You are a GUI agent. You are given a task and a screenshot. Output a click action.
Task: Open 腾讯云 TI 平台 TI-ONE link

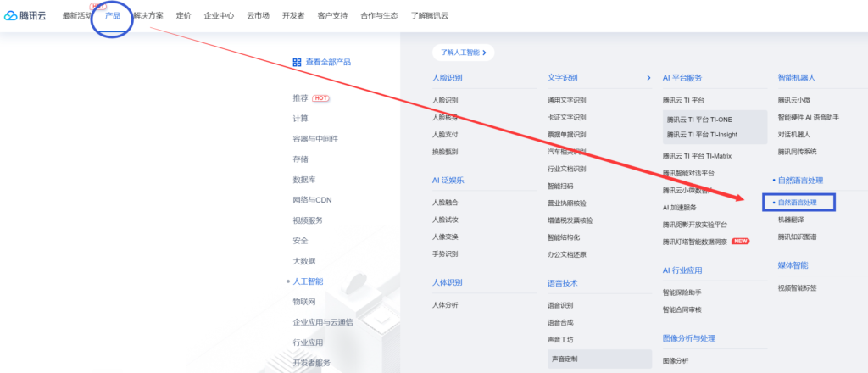(699, 119)
